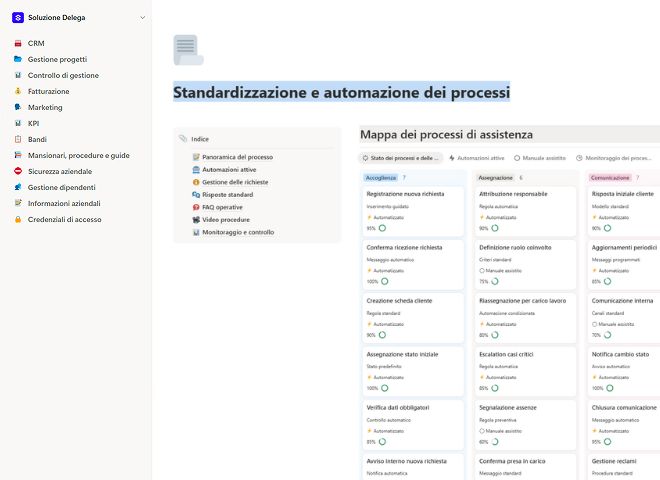Click the Controllo di gestione chart icon

[18, 75]
